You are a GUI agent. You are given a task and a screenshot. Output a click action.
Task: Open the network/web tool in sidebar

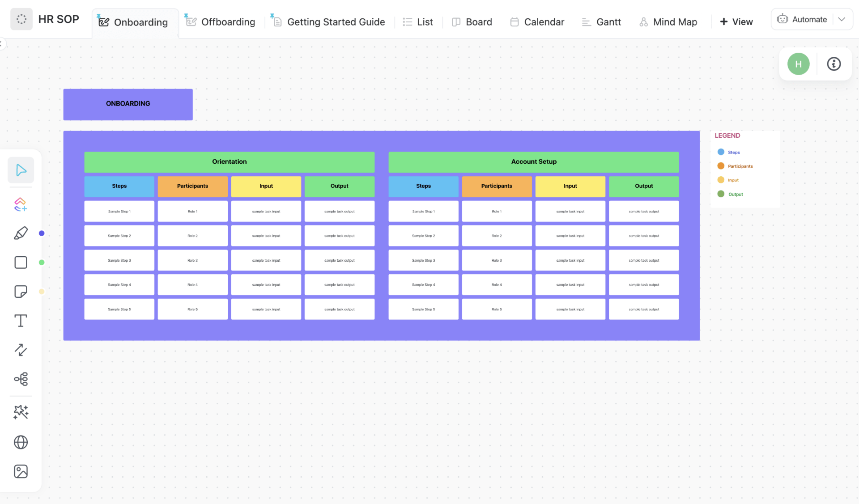tap(21, 442)
